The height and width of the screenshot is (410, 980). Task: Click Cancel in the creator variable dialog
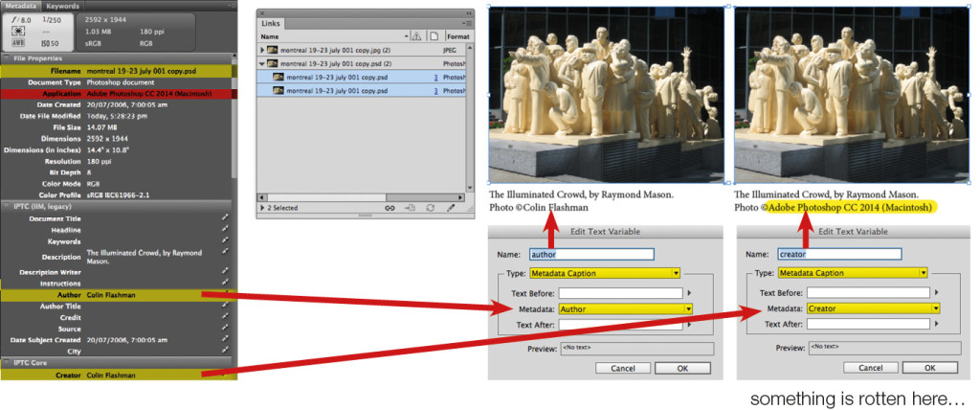click(x=870, y=368)
